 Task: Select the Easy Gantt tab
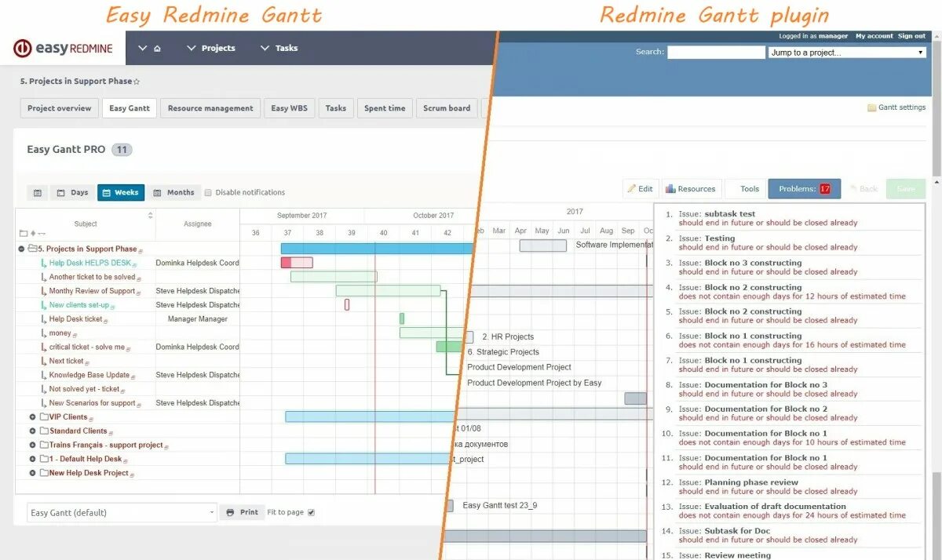pos(130,108)
